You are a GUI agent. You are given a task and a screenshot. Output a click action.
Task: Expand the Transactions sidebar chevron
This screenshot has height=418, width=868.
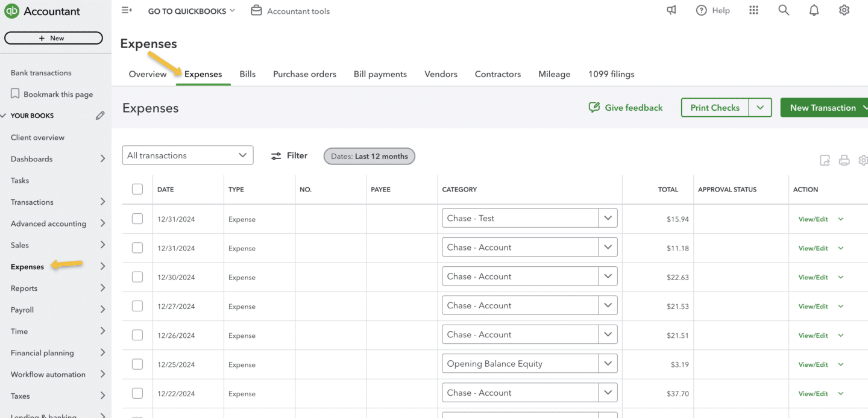click(x=102, y=202)
